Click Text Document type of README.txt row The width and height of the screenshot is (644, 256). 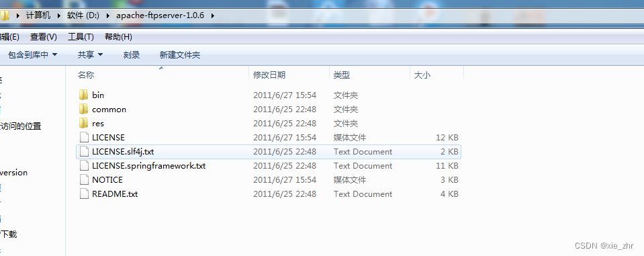click(x=363, y=194)
